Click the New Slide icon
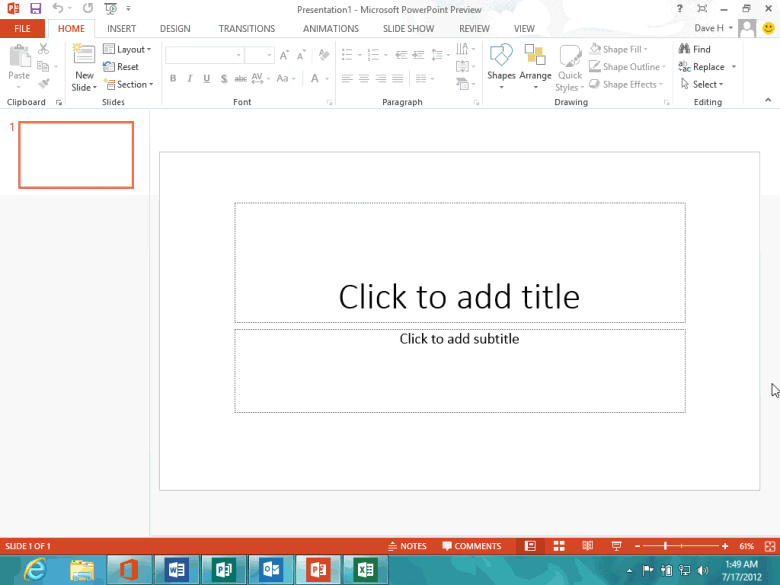 pyautogui.click(x=84, y=55)
